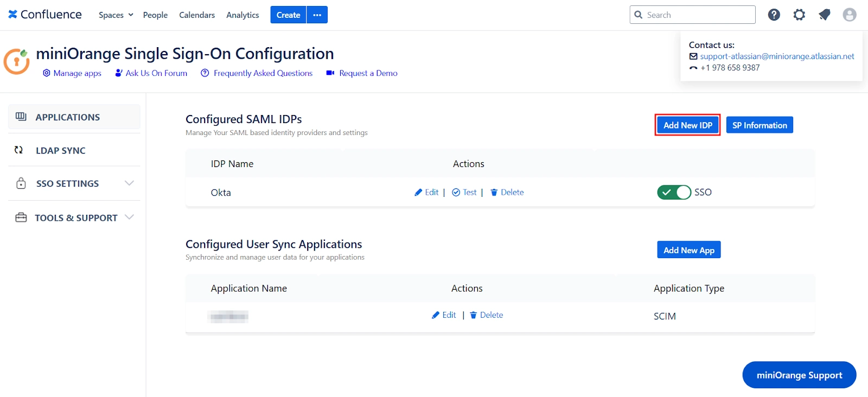Click the Test checkmark icon for Okta
Image resolution: width=868 pixels, height=397 pixels.
[x=456, y=193]
